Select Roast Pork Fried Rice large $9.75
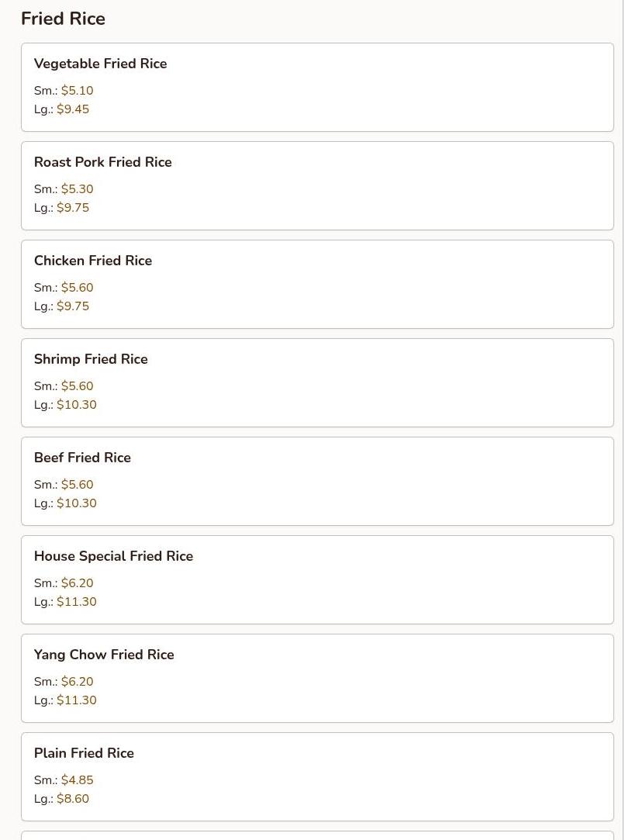This screenshot has height=840, width=639. pyautogui.click(x=73, y=208)
